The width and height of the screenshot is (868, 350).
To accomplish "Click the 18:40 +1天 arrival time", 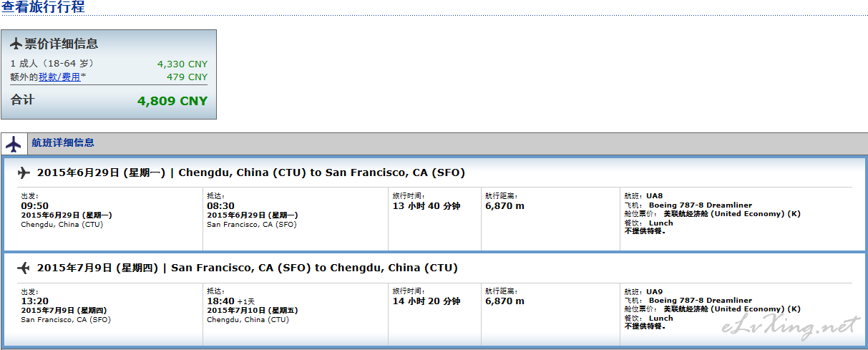I will (x=230, y=301).
